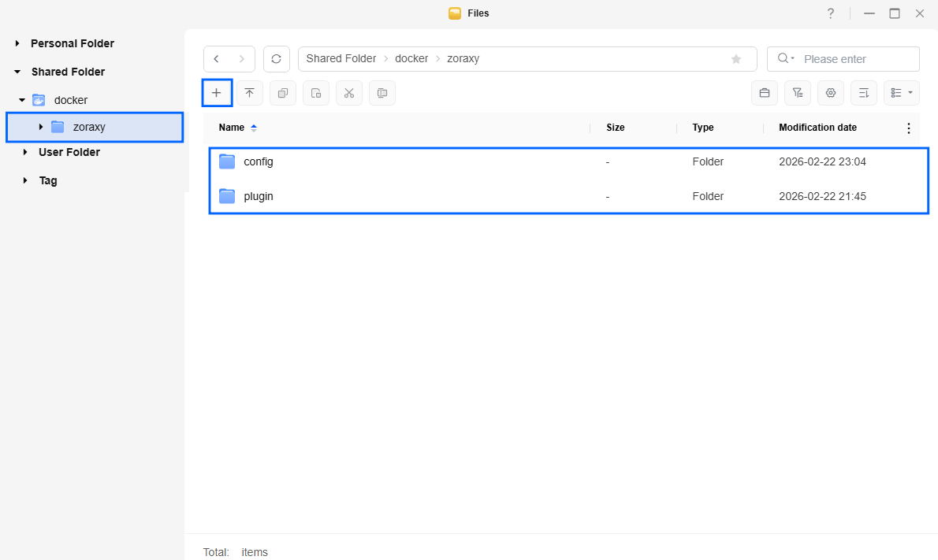
Task: Click the sort order icon
Action: click(863, 93)
